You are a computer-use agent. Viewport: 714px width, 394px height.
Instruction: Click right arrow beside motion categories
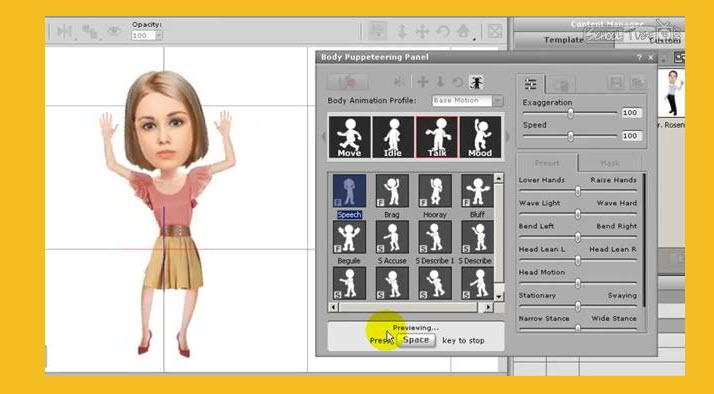[x=507, y=136]
